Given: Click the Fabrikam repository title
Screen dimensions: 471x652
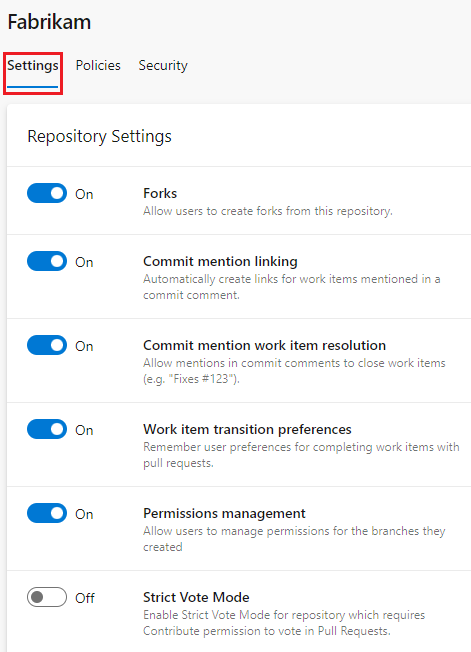Looking at the screenshot, I should pos(49,22).
